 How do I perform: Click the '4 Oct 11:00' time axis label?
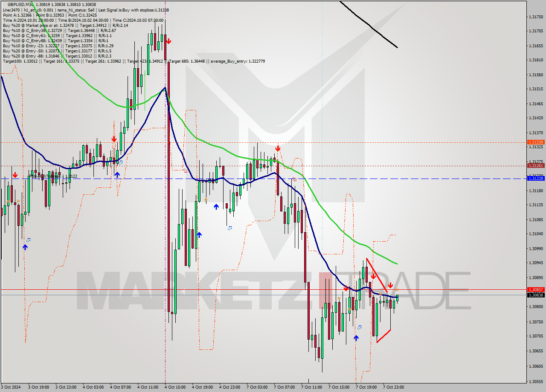coord(148,387)
